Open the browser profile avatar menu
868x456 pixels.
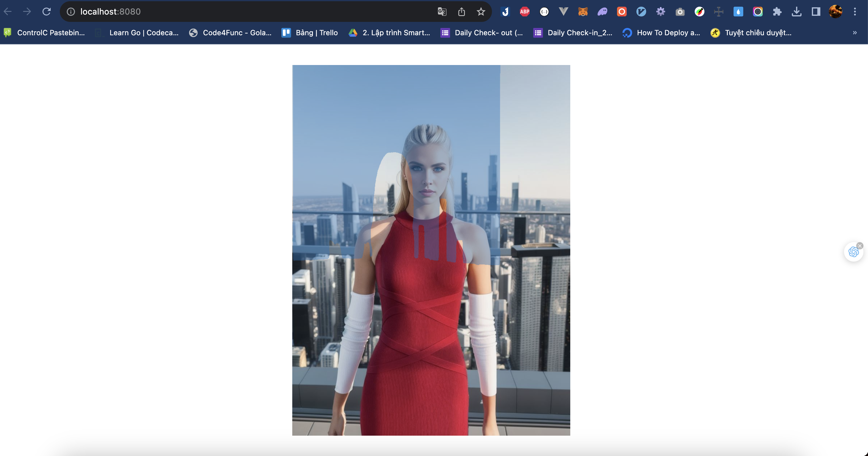(836, 12)
